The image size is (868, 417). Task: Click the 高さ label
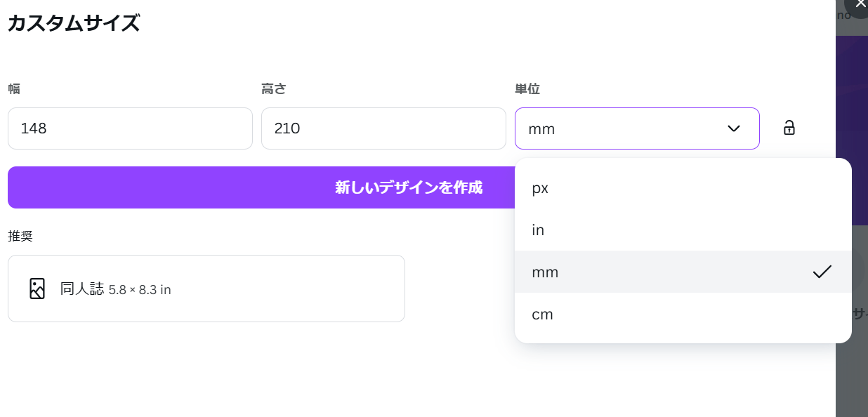pyautogui.click(x=274, y=89)
